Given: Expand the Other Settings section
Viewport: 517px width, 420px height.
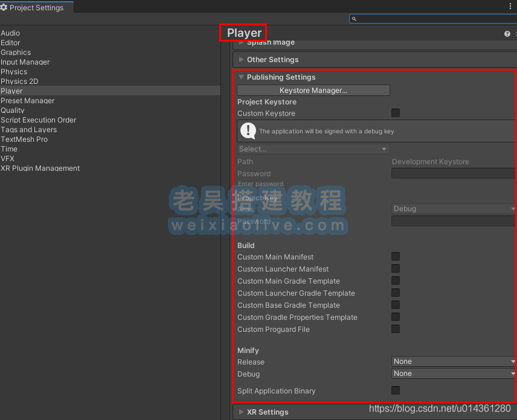Looking at the screenshot, I should click(241, 59).
